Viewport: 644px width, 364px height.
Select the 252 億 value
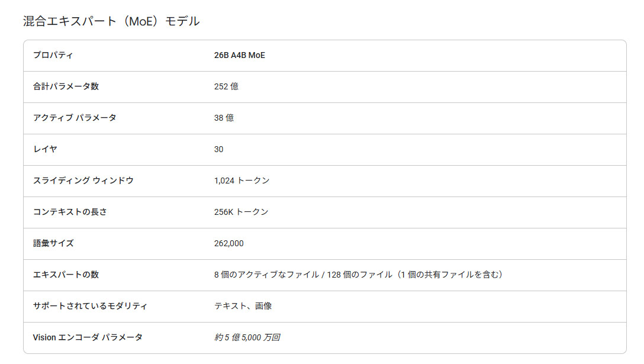[226, 86]
